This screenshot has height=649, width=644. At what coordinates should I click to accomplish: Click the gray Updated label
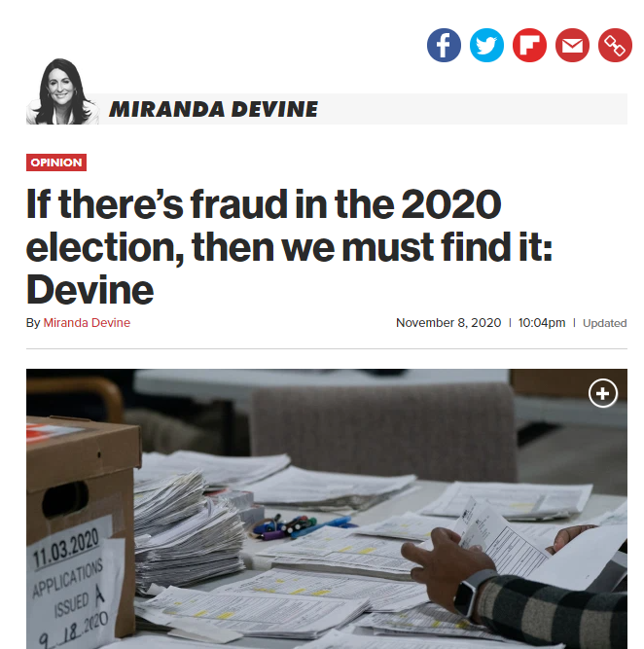605,323
